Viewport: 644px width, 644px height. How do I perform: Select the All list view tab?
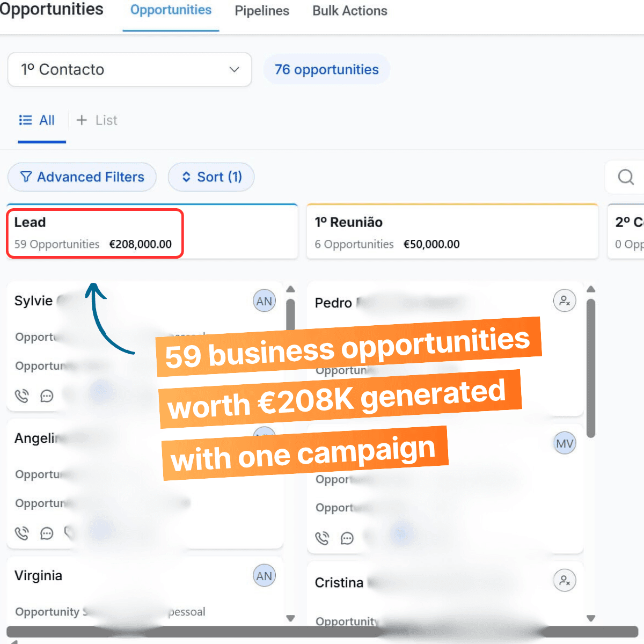click(x=38, y=121)
